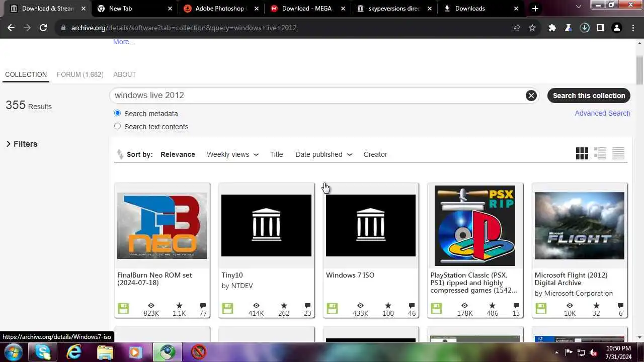
Task: Open Skype from the taskbar
Action: 43,352
